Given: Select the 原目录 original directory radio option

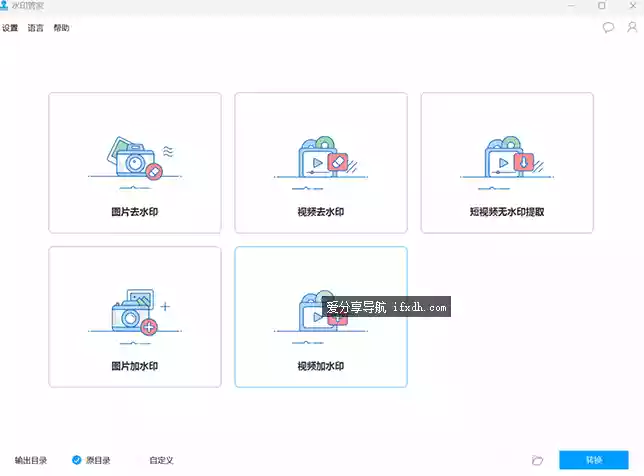Looking at the screenshot, I should pyautogui.click(x=91, y=460).
